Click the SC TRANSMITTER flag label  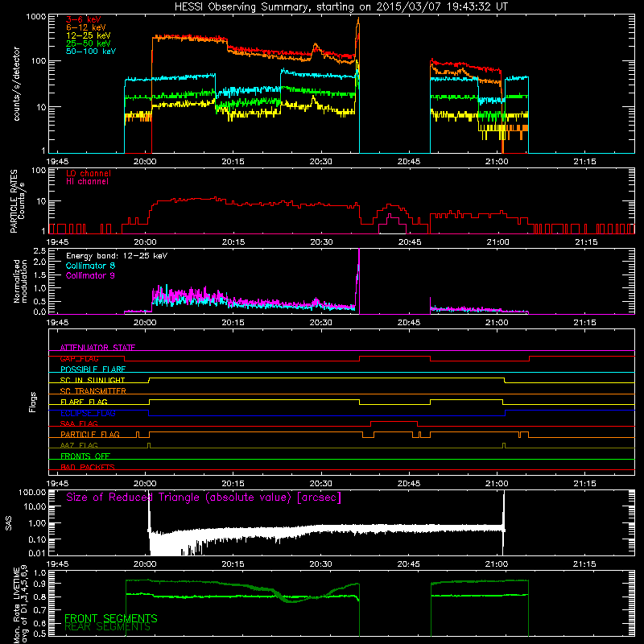(x=93, y=391)
